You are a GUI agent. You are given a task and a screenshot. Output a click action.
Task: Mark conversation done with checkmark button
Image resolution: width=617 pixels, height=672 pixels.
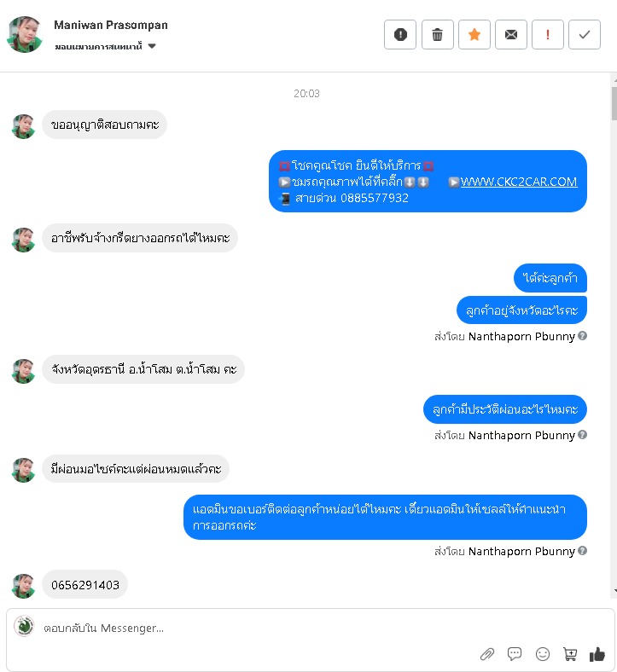point(585,35)
